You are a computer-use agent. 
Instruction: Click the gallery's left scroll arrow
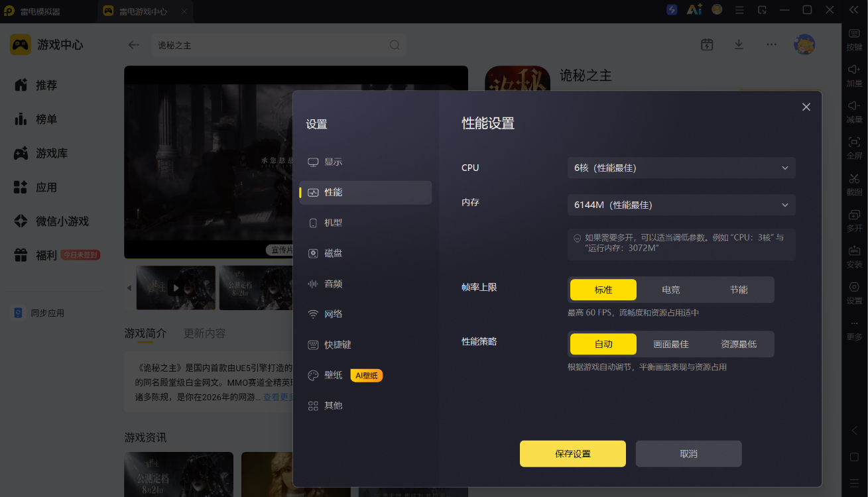(x=129, y=288)
